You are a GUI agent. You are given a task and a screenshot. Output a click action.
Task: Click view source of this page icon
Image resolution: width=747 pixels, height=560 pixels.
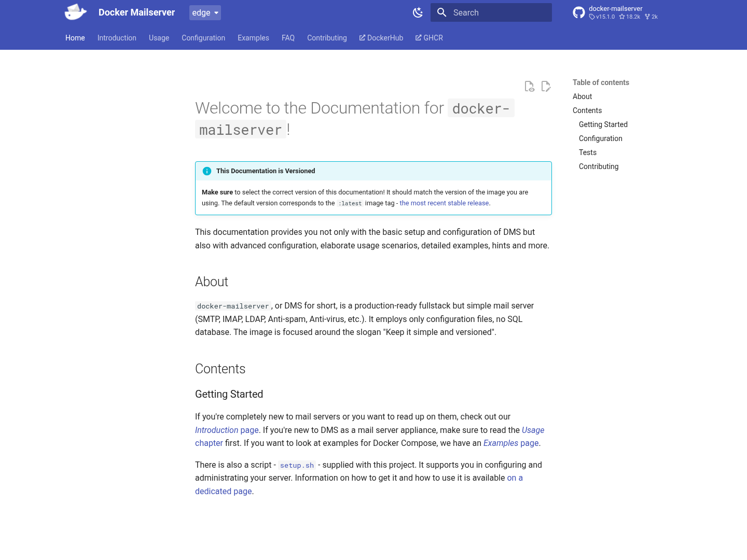click(529, 86)
